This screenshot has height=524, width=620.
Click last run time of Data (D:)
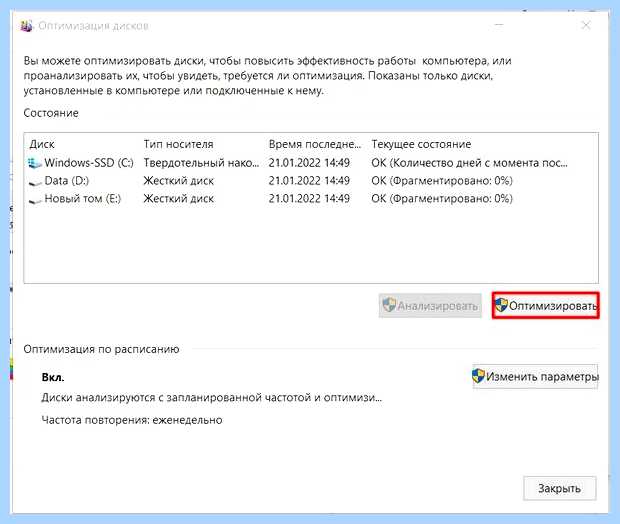(x=309, y=181)
